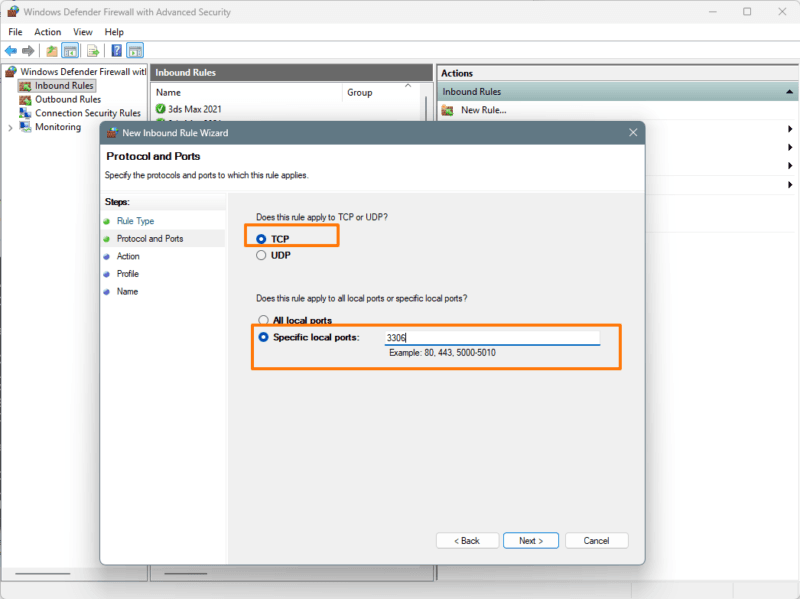
Task: Expand the Monitoring tree node
Action: [10, 128]
